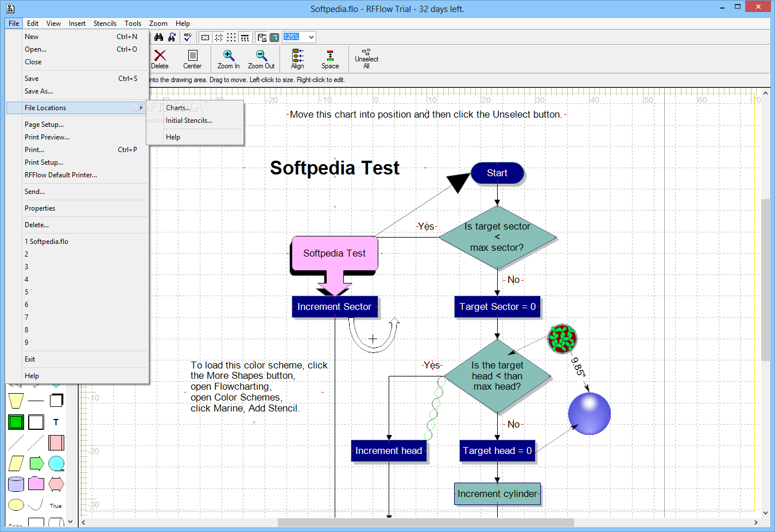The image size is (775, 532).
Task: Toggle the picture view toolbar button
Action: point(262,37)
